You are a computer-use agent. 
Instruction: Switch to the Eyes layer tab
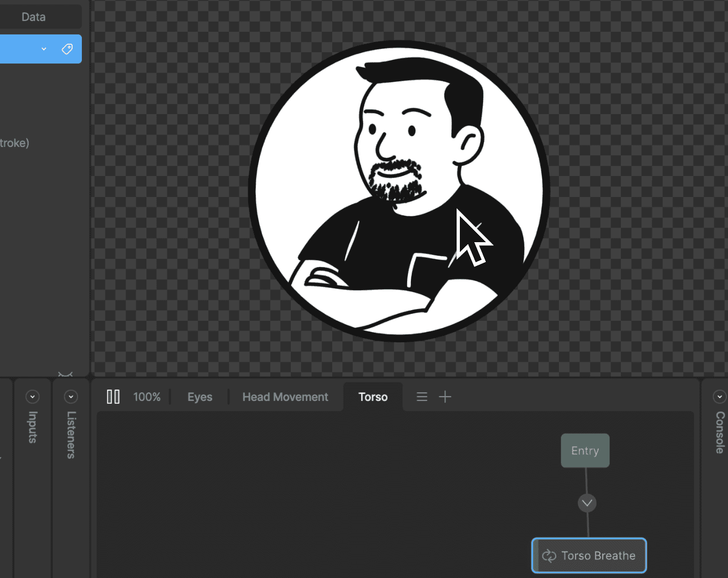click(200, 397)
